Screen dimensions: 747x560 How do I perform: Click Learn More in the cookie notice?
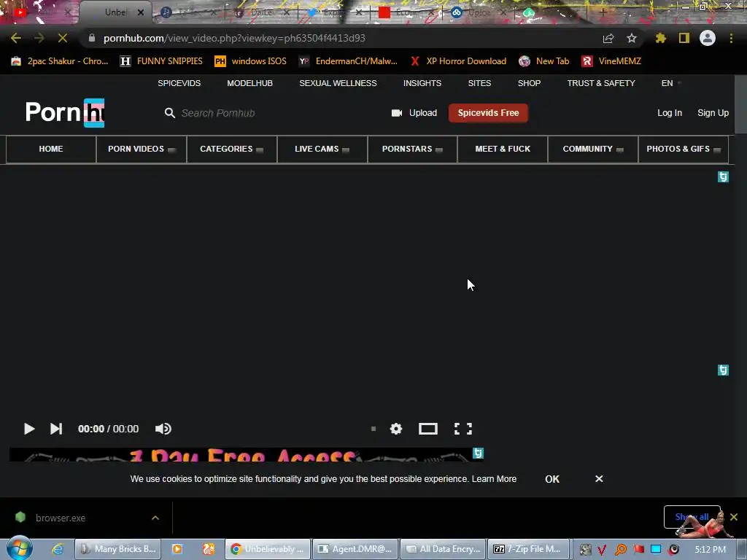(494, 479)
